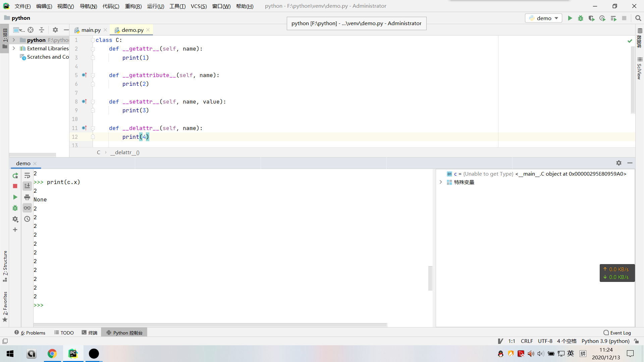Debug demo with the bug icon
The height and width of the screenshot is (362, 644).
581,18
